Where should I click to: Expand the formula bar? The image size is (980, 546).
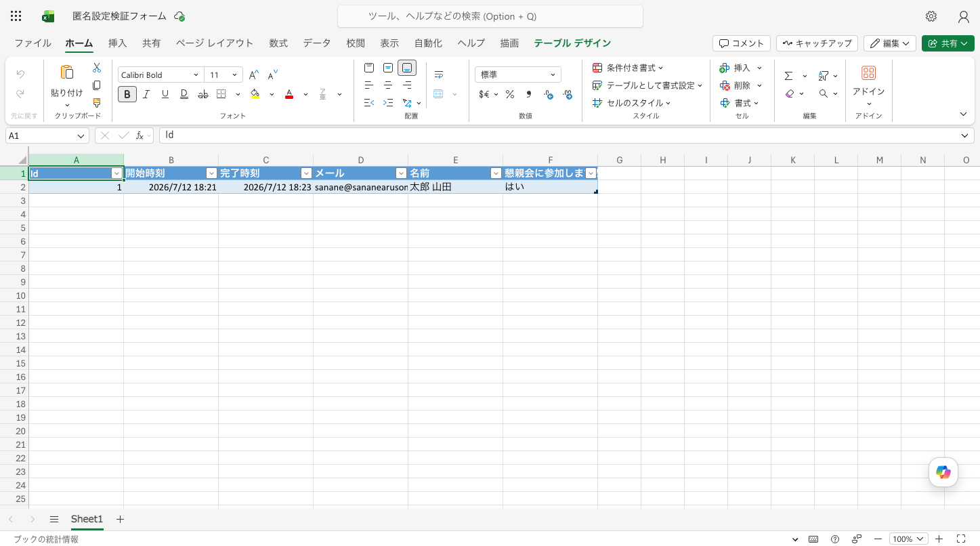965,135
